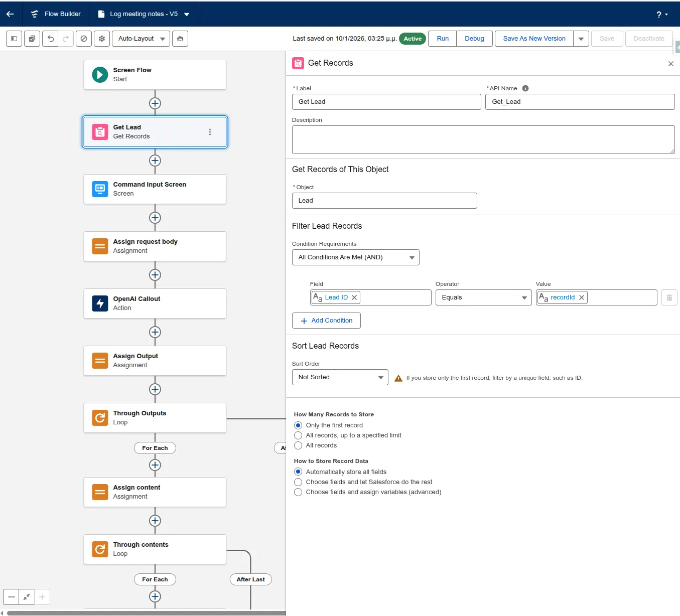Click the disable flow elements icon
This screenshot has height=616, width=680.
[84, 39]
